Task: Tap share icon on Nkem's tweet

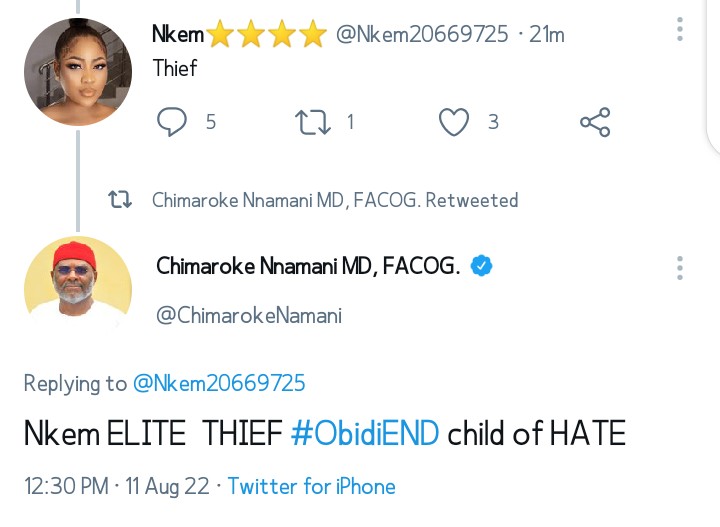Action: pyautogui.click(x=595, y=122)
